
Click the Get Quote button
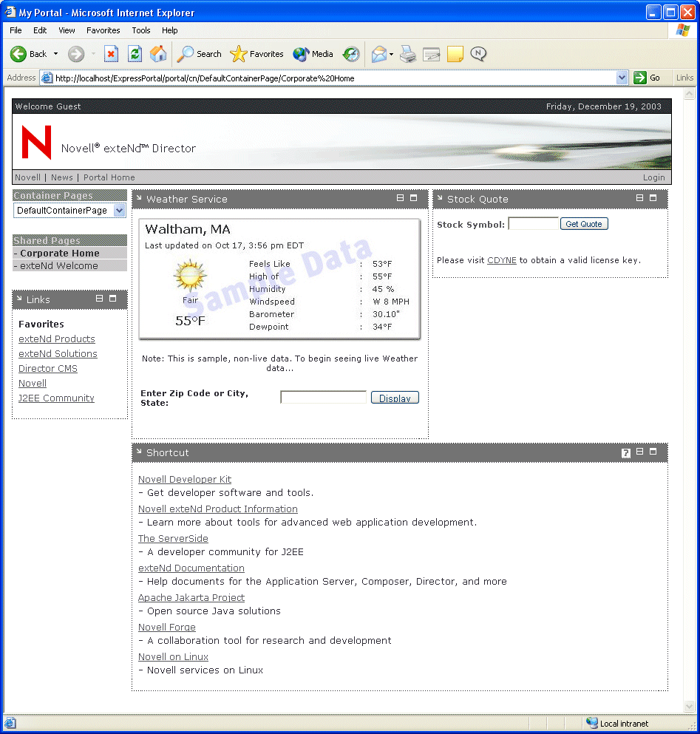click(584, 224)
